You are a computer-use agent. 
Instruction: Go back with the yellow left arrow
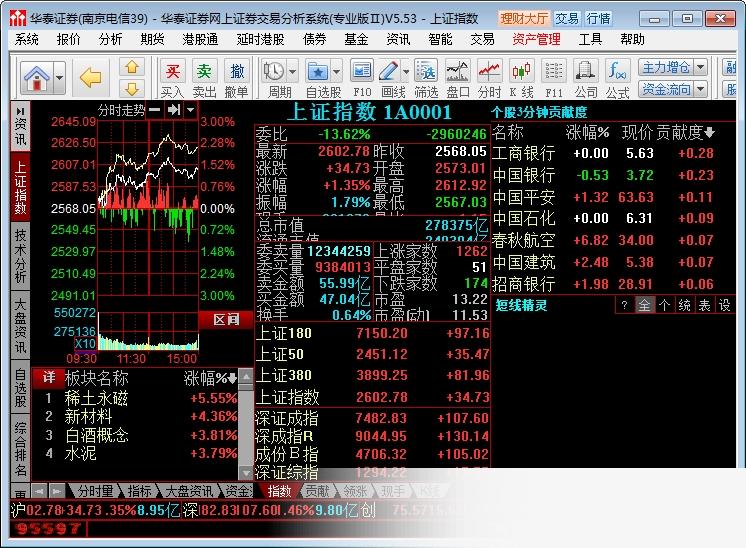[91, 78]
